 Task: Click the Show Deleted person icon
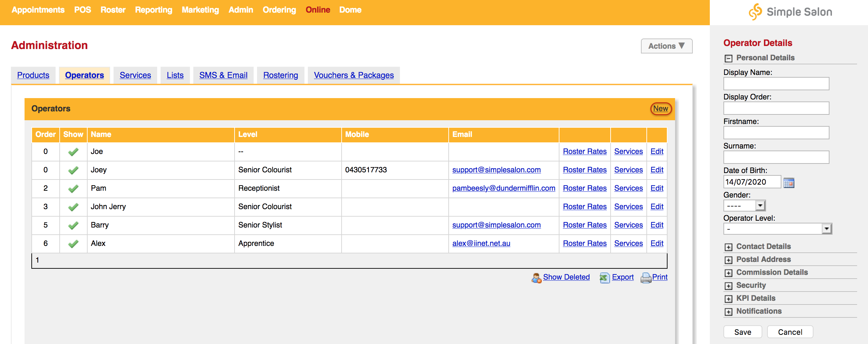click(x=537, y=278)
